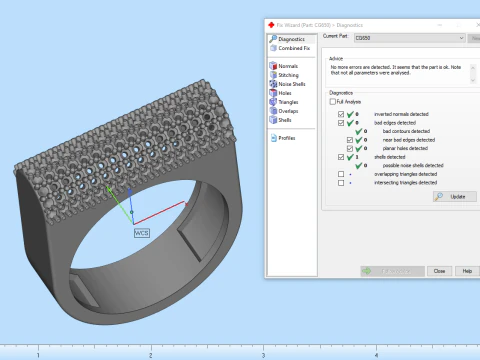Click the 'possible noise shells detected' text
The width and height of the screenshot is (480, 360).
pos(413,165)
